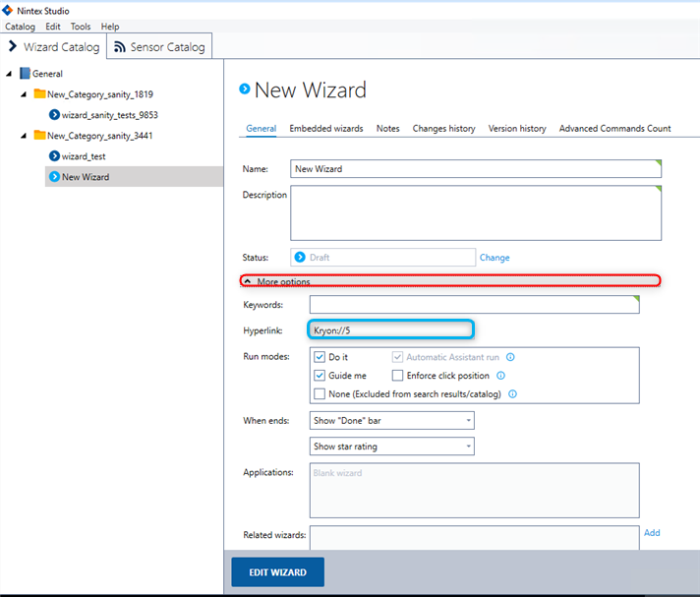This screenshot has width=700, height=597.
Task: Toggle the Guide me checkbox
Action: click(320, 376)
